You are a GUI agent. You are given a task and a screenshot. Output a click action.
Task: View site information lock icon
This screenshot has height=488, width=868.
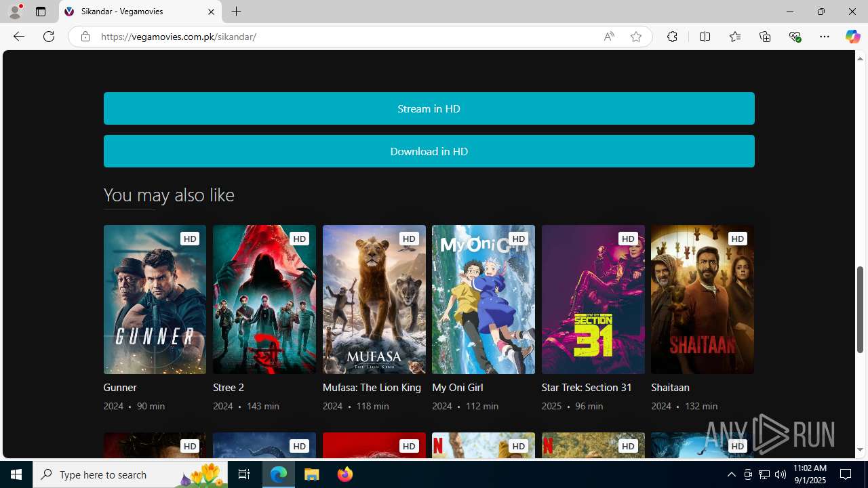coord(85,37)
